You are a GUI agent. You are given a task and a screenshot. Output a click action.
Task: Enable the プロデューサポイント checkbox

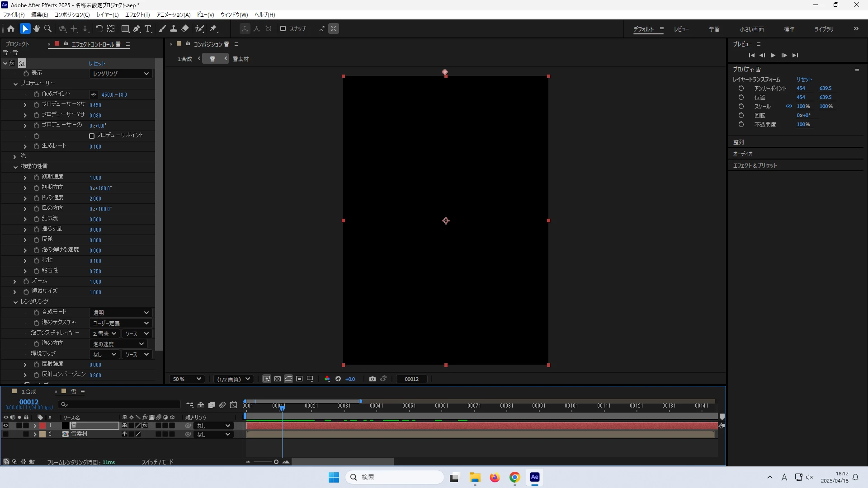coord(92,136)
